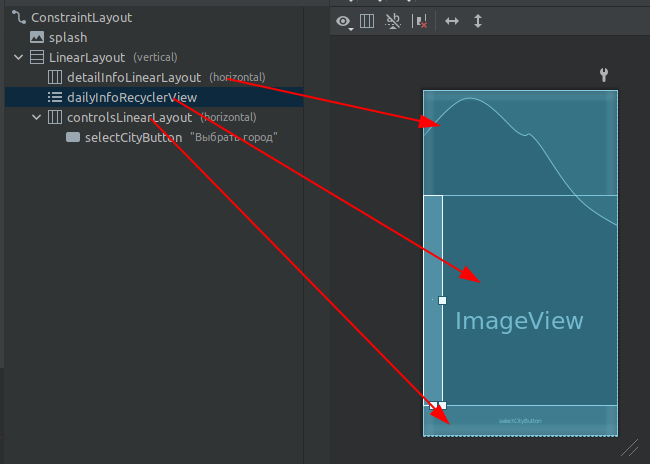Click the horizontal expand arrows icon
650x464 pixels.
pyautogui.click(x=452, y=21)
